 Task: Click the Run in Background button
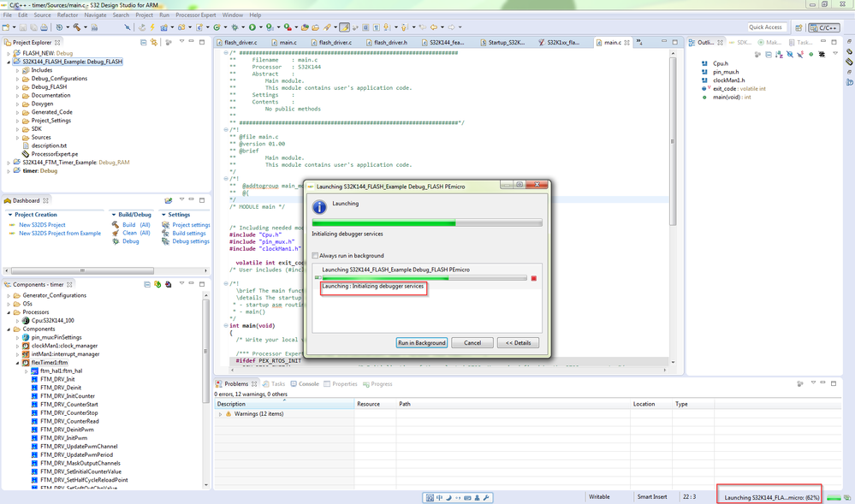[421, 342]
